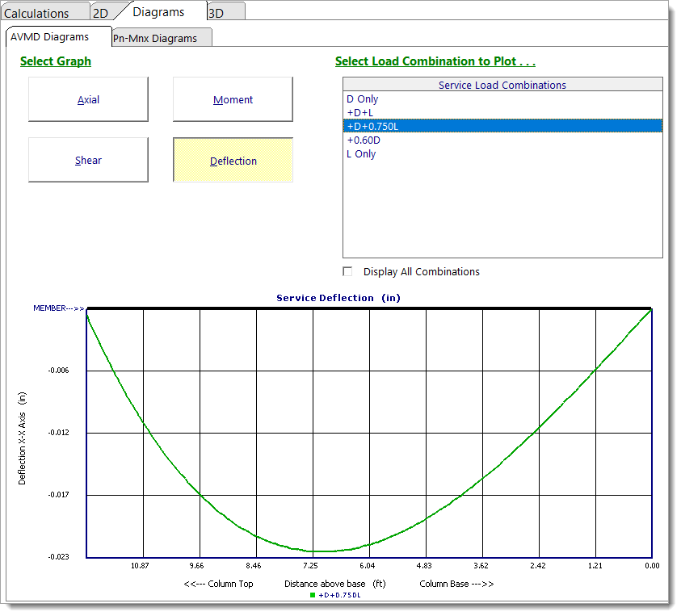Click the Axial graph button
Screen dimensions: 681x616
88,99
